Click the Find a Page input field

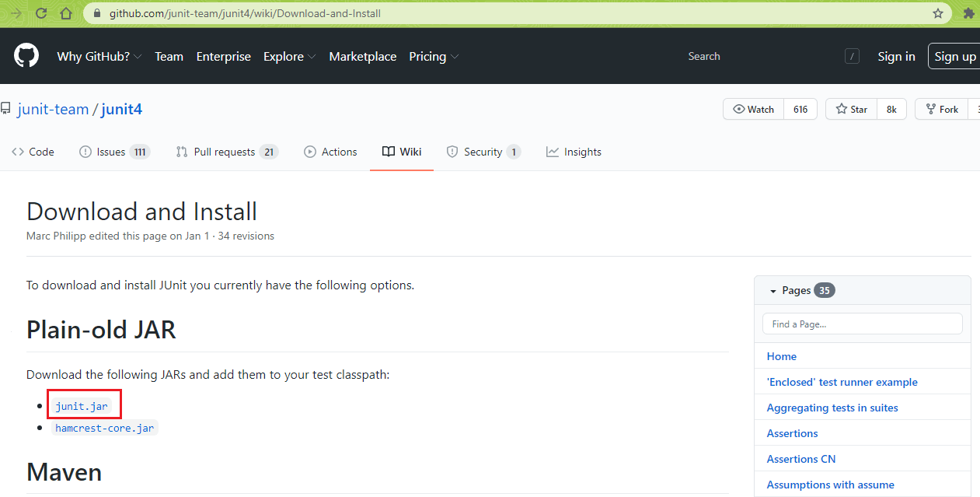point(862,324)
